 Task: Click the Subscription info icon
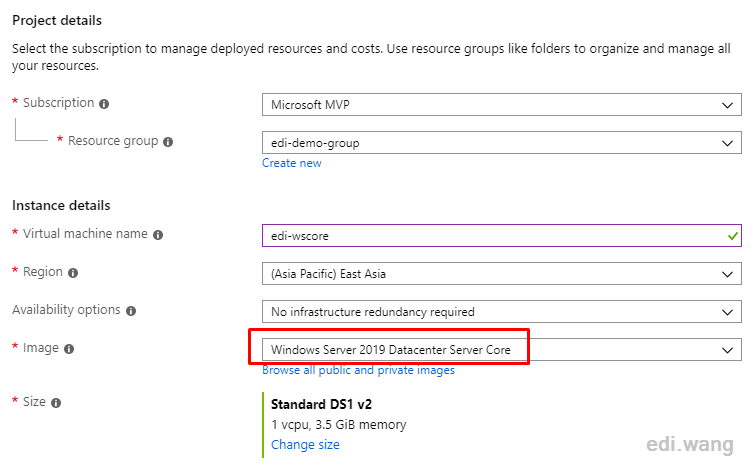pyautogui.click(x=104, y=104)
